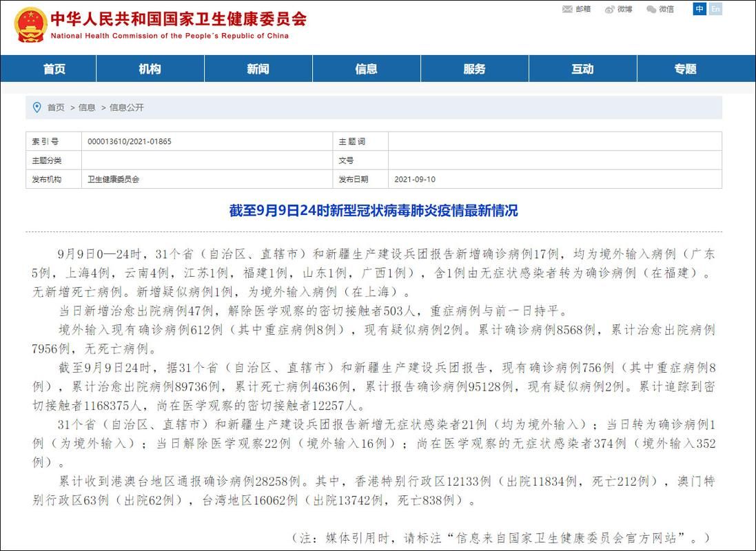This screenshot has width=756, height=551.
Task: Click the WeChat bubble glyph
Action: tap(650, 10)
